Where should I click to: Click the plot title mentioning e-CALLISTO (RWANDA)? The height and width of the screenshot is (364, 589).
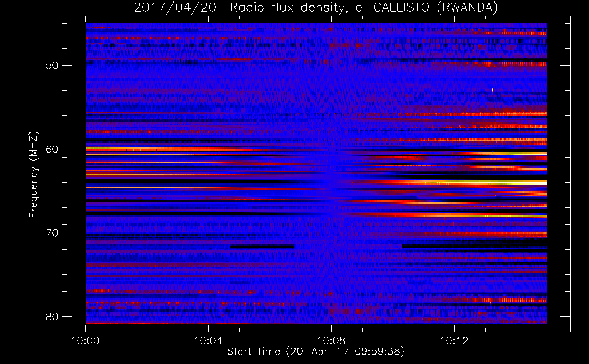tap(316, 7)
